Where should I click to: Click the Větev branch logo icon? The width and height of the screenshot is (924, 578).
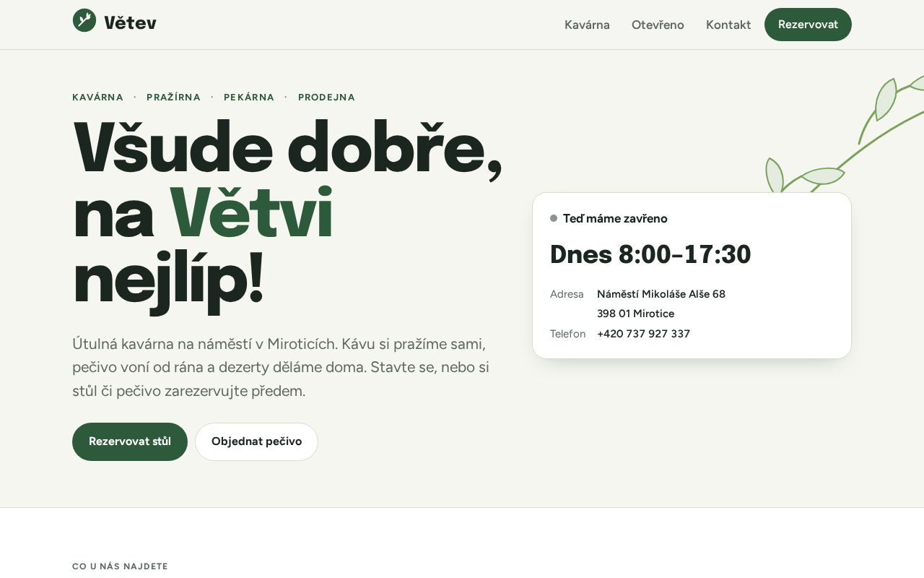point(84,20)
